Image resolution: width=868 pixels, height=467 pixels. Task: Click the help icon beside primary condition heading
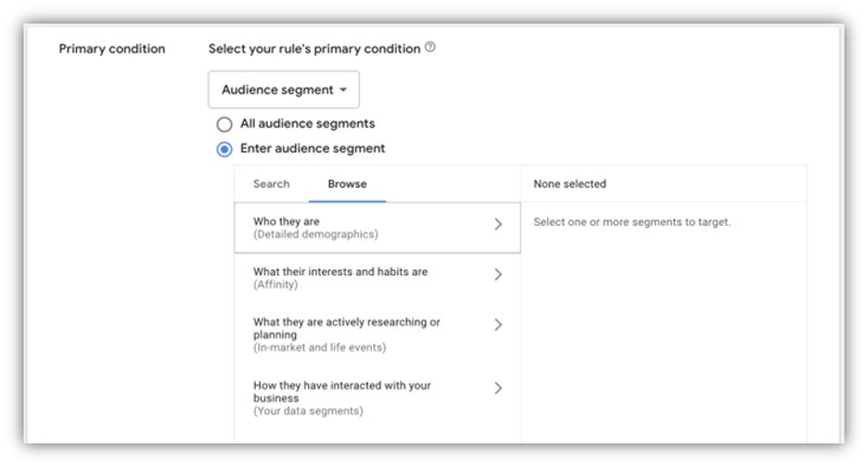click(x=430, y=47)
